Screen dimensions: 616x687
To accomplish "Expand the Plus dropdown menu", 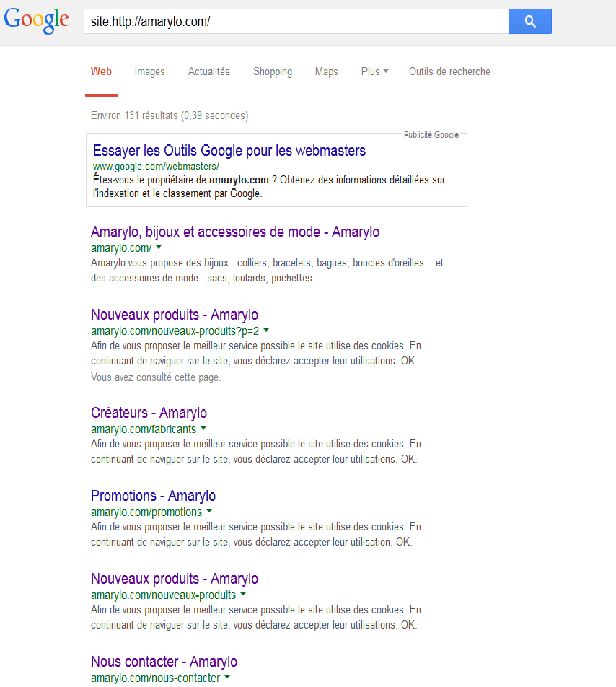I will [x=374, y=71].
